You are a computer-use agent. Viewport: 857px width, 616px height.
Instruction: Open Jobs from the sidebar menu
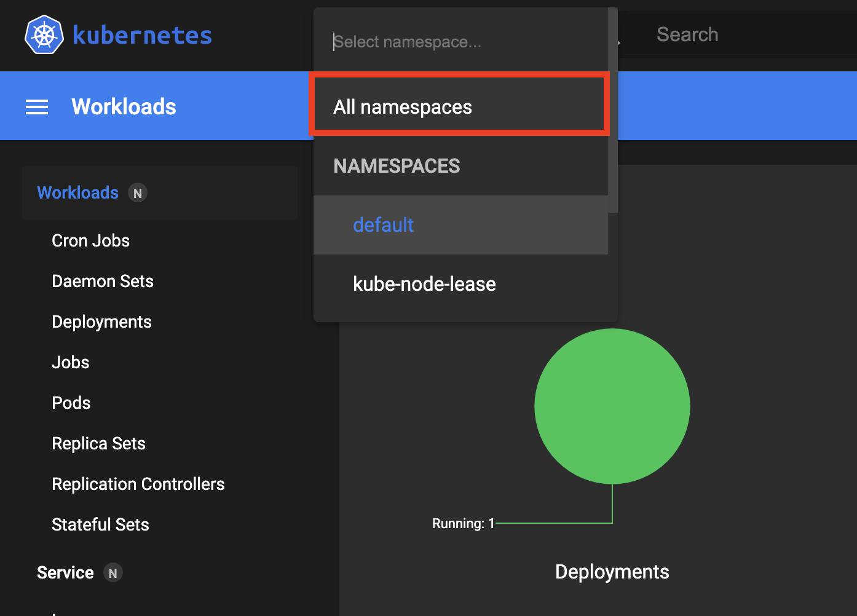pos(70,362)
